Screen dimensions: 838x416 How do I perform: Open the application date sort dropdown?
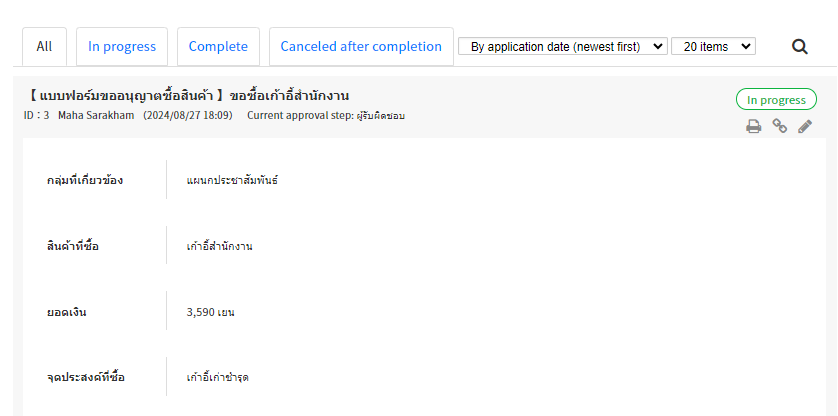point(562,46)
